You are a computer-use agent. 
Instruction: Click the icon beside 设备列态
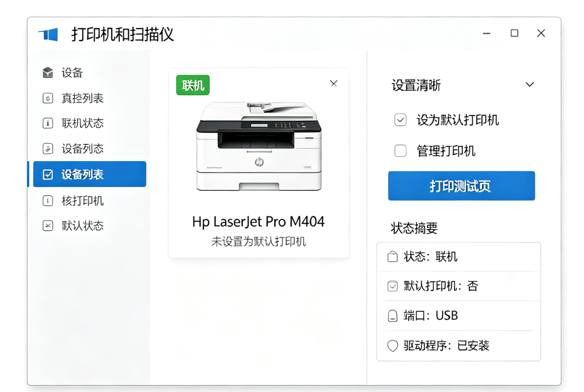pyautogui.click(x=48, y=149)
